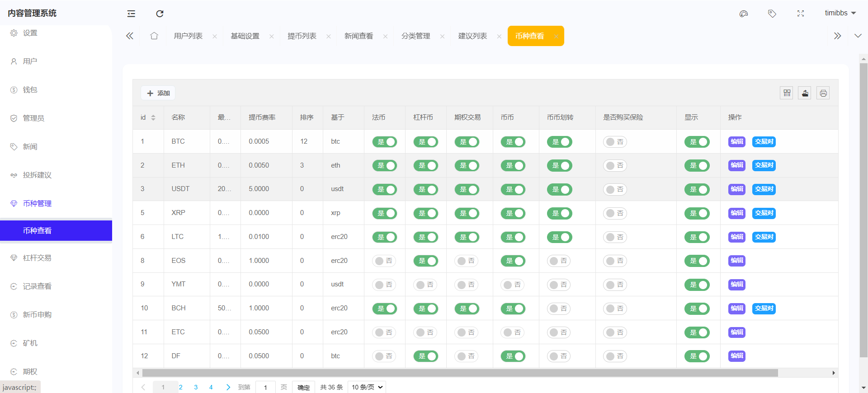
Task: Go to the home tab icon
Action: [154, 36]
